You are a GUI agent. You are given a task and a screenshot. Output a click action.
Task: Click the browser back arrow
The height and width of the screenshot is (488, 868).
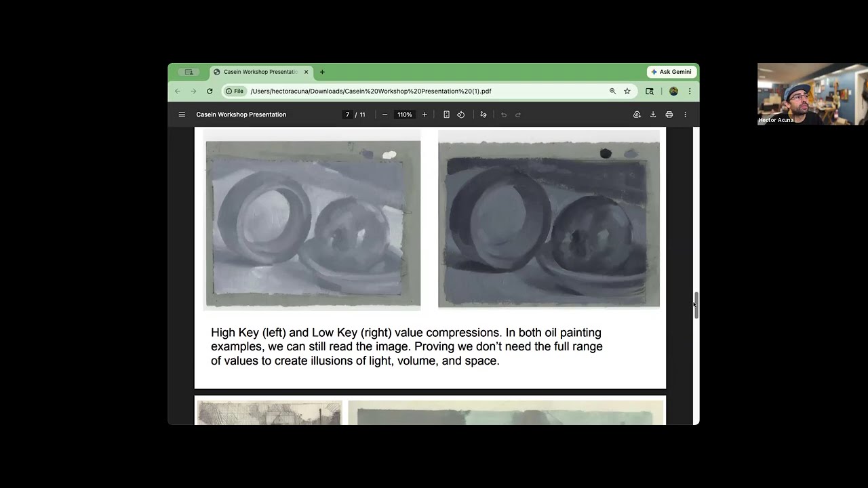coord(178,91)
